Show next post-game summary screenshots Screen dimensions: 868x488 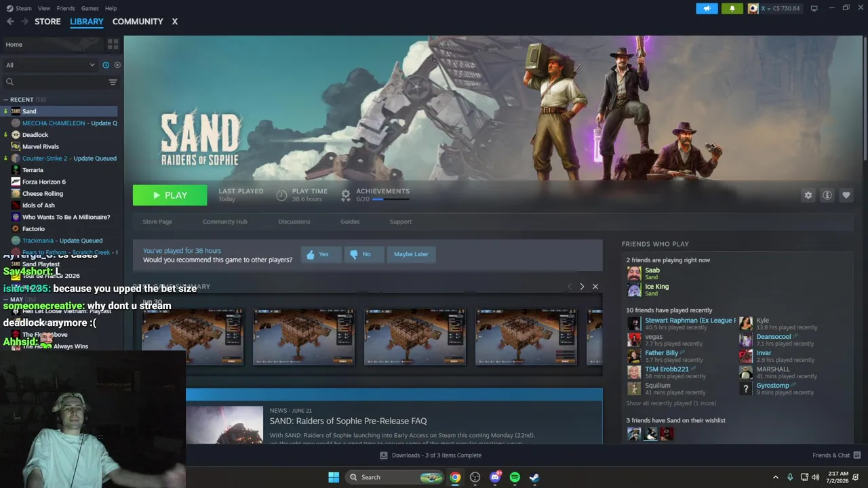[x=582, y=287]
